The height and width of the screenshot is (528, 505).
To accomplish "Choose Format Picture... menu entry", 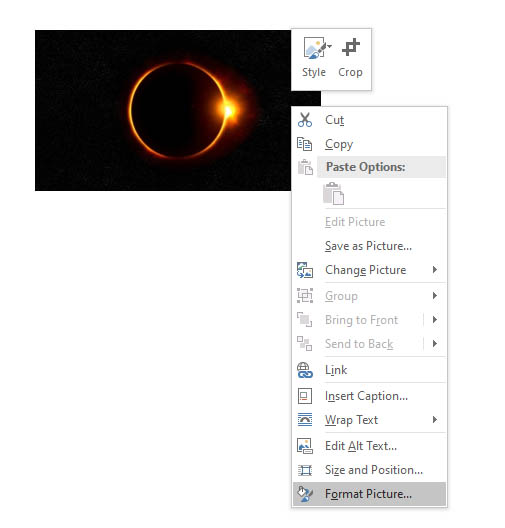I will click(x=369, y=494).
